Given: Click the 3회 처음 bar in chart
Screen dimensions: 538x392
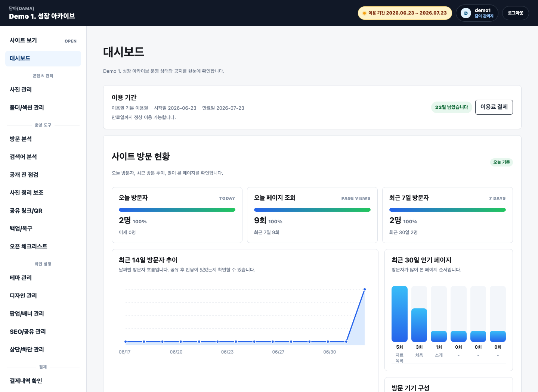Looking at the screenshot, I should coord(419,325).
